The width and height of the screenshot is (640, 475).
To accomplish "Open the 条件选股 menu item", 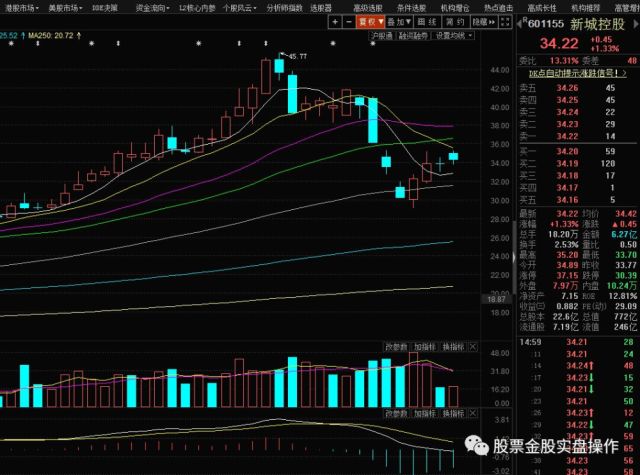I will click(411, 8).
